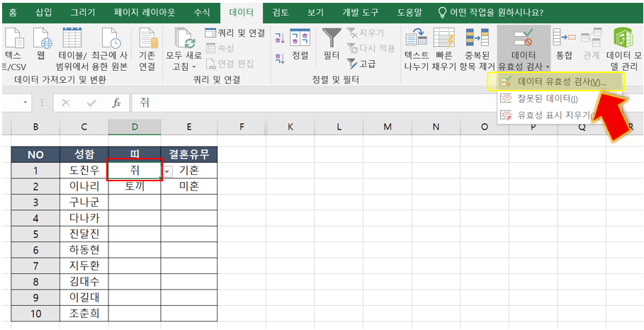
Task: Click the From Text/CSV import icon
Action: tap(14, 39)
